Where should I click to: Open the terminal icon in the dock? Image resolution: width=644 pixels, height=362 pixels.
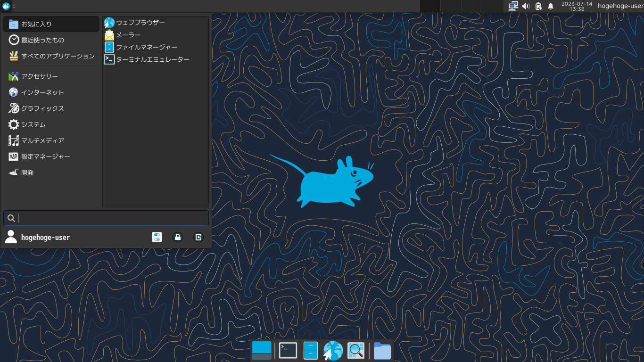point(288,351)
